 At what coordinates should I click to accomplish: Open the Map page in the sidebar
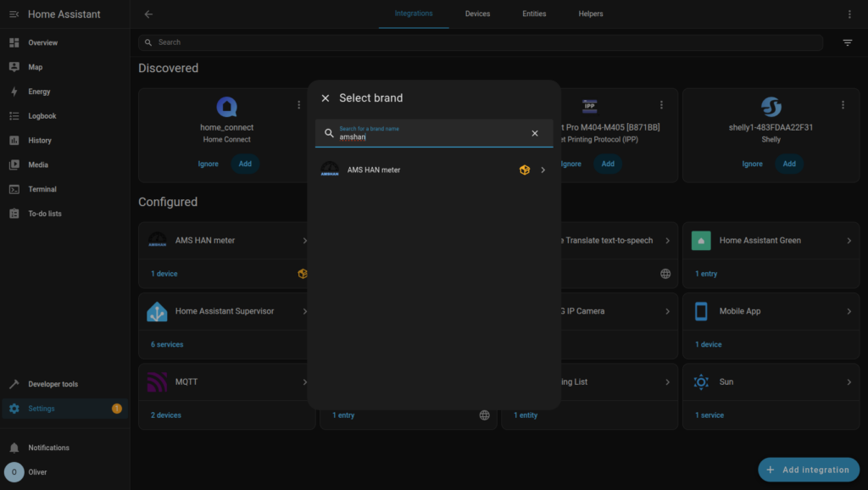64,67
